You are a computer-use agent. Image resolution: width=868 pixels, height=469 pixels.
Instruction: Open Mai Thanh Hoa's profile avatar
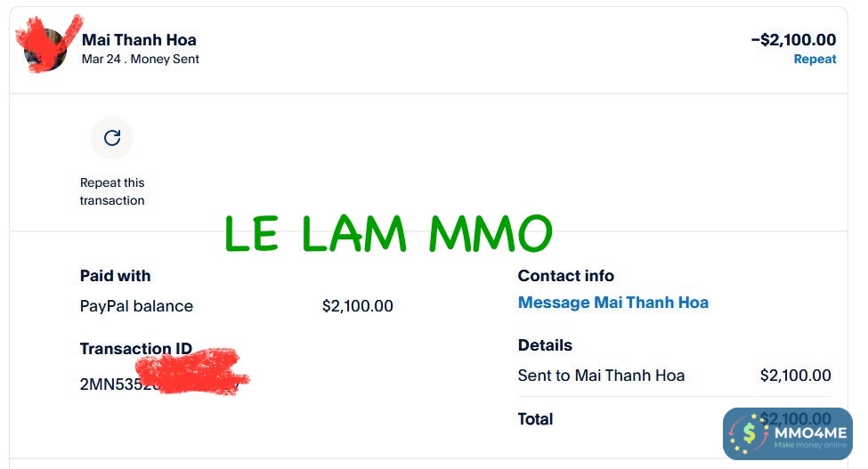click(x=45, y=50)
